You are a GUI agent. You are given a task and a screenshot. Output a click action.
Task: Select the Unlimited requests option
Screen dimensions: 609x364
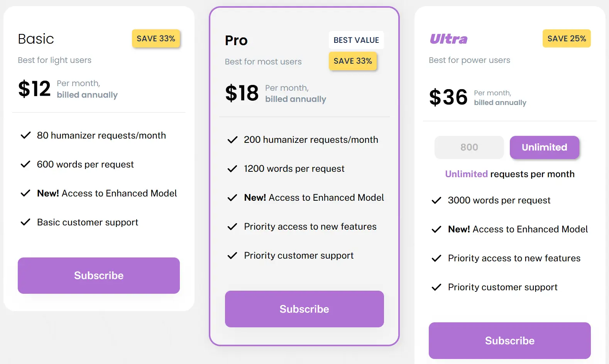[x=544, y=147]
